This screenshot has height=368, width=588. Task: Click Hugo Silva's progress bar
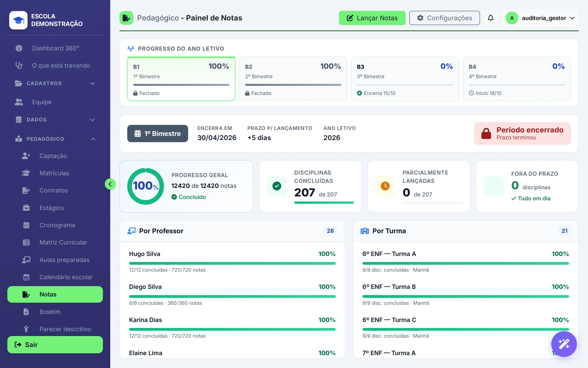click(x=232, y=263)
